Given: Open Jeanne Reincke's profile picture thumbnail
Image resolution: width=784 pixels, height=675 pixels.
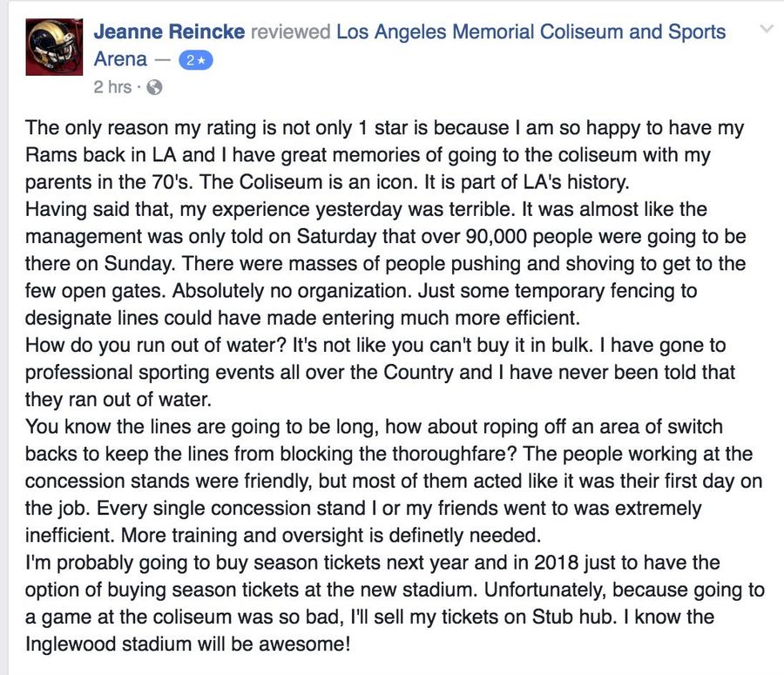Looking at the screenshot, I should 55,47.
